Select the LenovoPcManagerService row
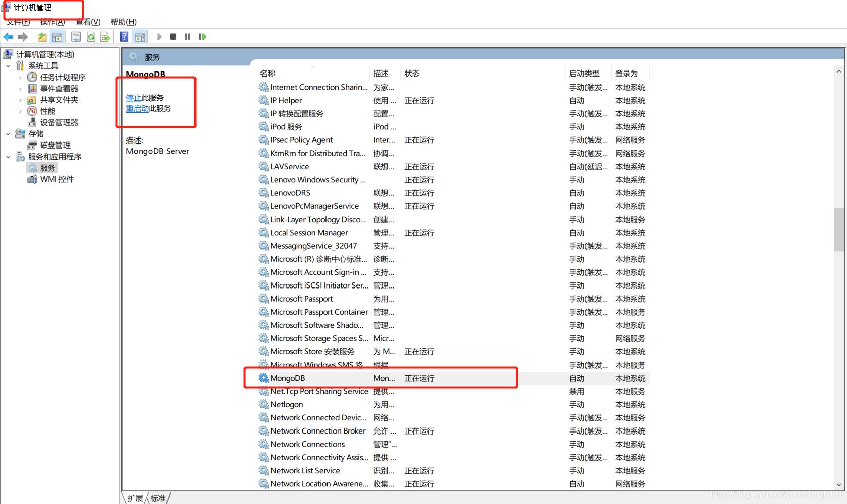This screenshot has width=847, height=504. tap(453, 206)
